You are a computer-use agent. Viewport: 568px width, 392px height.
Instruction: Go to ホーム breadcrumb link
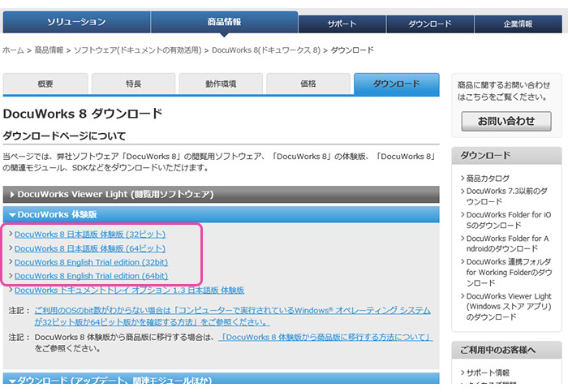tap(13, 50)
